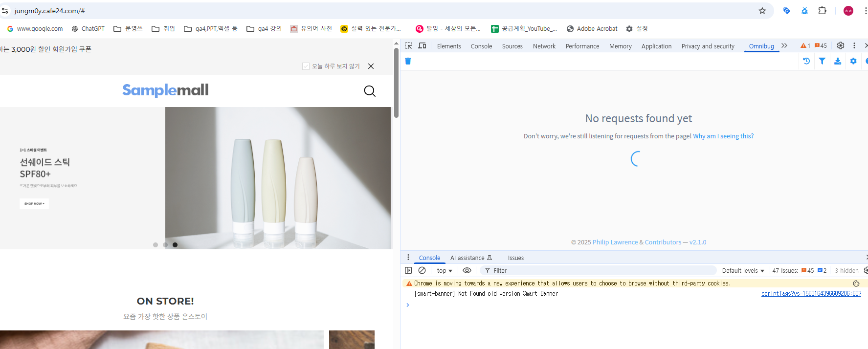Open the Omnibug filter funnel icon
Screen dimensions: 868x349
click(x=822, y=61)
